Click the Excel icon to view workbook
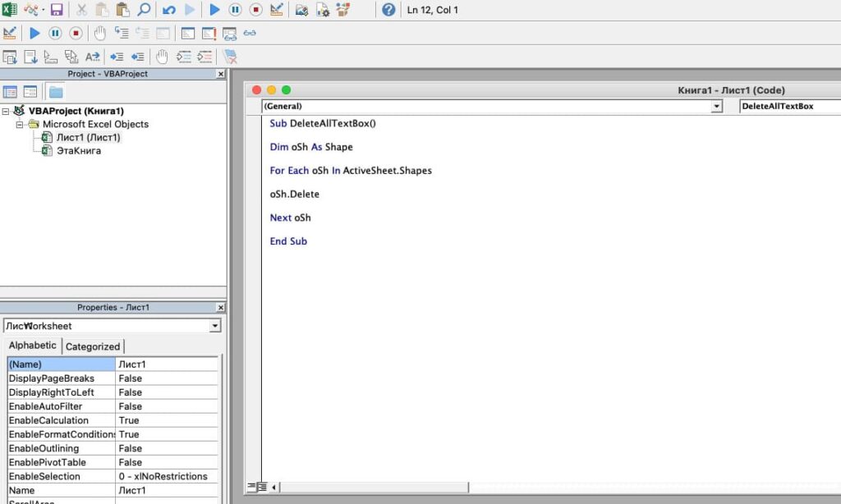Viewport: 841px width, 504px height. tap(10, 10)
